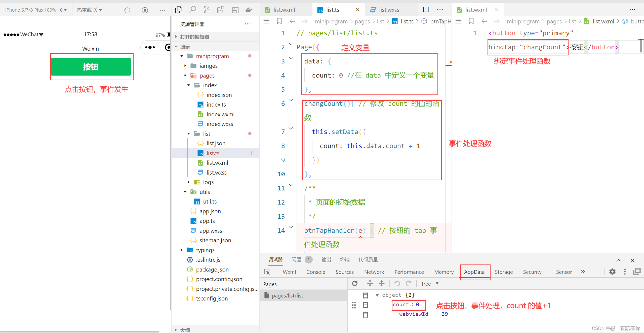Toggle the object root row checkbox
The image size is (644, 333).
pyautogui.click(x=365, y=295)
